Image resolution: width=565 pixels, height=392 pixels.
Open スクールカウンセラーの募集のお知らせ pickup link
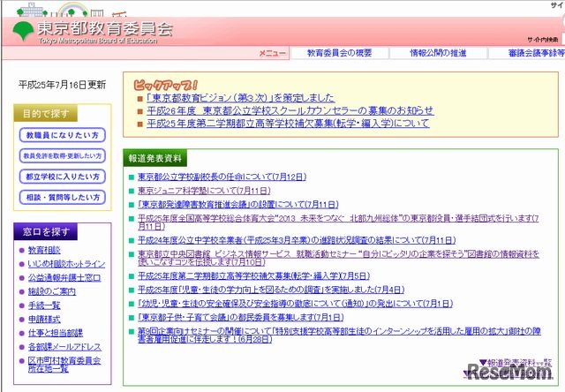pyautogui.click(x=290, y=110)
